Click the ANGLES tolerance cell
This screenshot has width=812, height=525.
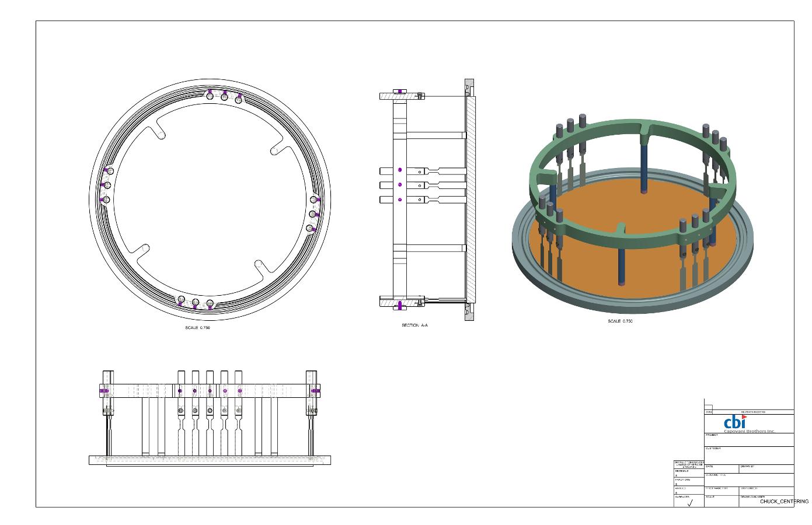(x=689, y=491)
